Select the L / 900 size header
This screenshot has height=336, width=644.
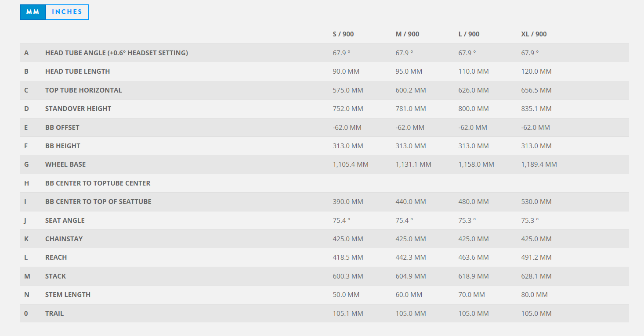[x=469, y=34]
